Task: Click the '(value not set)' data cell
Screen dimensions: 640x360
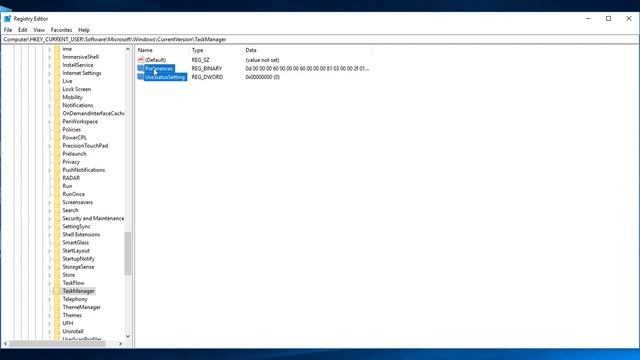Action: pyautogui.click(x=262, y=60)
